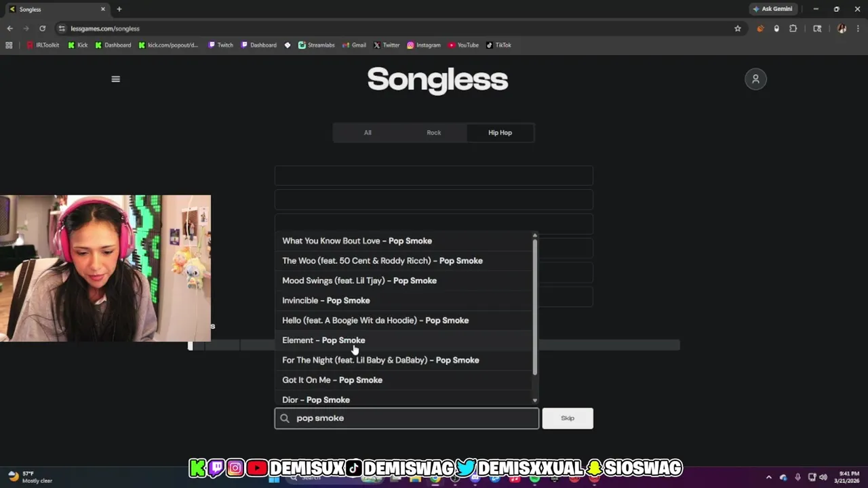Screen dimensions: 868x488
Task: Open the kick.com/popout bookmark
Action: pos(168,45)
